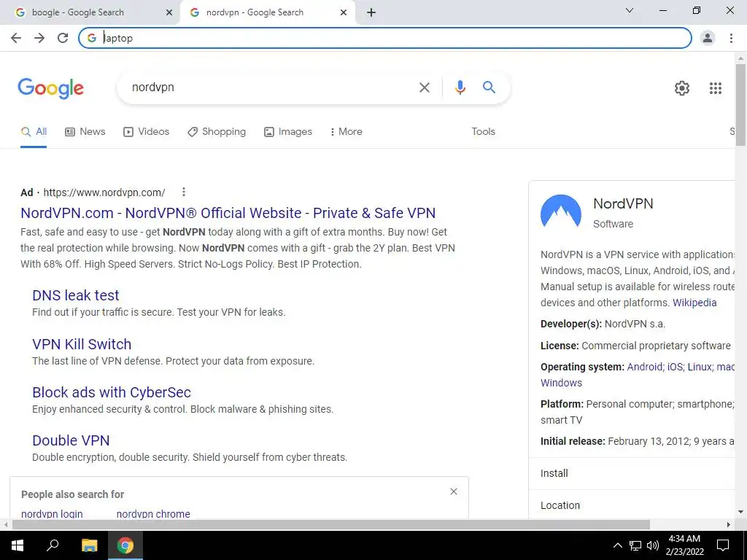Dismiss the People also search for box
Viewport: 747px width, 560px height.
[x=454, y=491]
